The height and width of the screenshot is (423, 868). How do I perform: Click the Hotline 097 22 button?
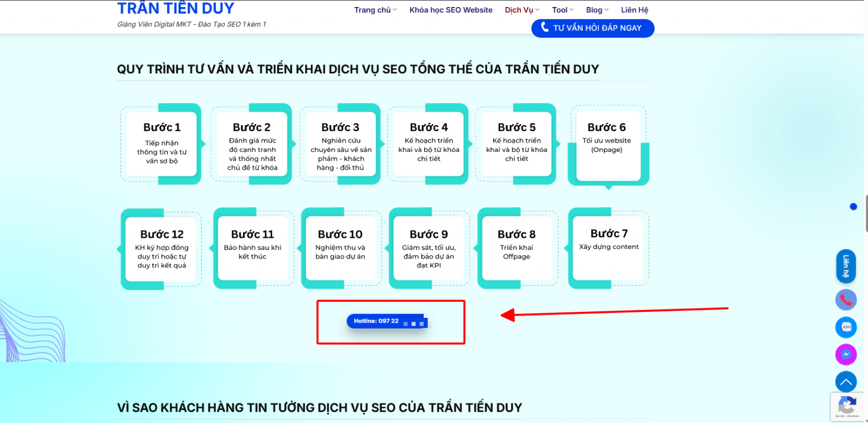pyautogui.click(x=386, y=322)
